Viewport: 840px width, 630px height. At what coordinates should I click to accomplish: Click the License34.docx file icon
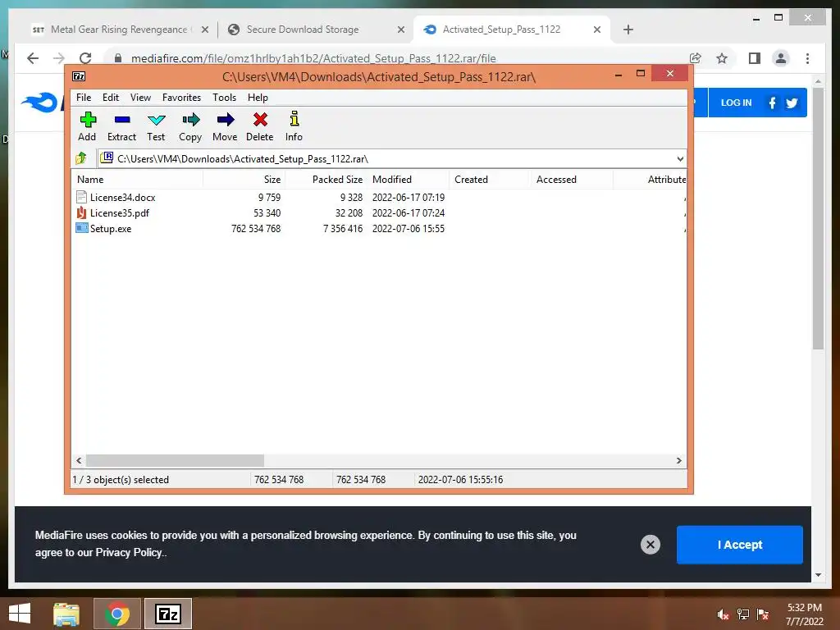pyautogui.click(x=81, y=197)
